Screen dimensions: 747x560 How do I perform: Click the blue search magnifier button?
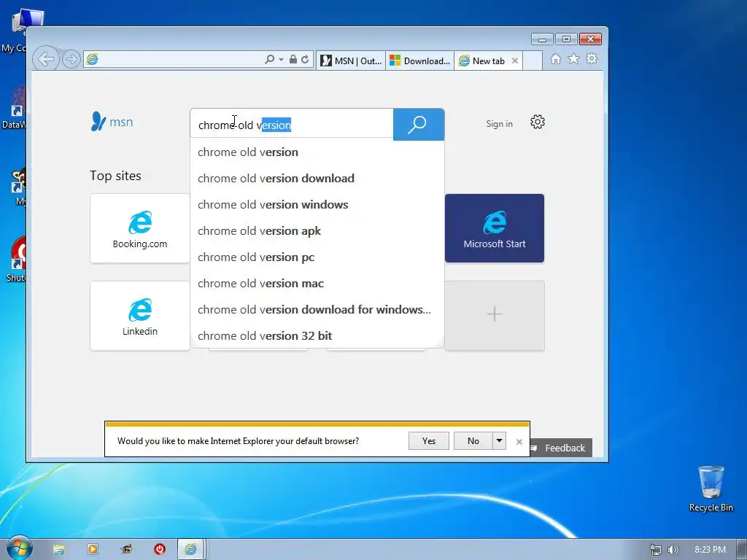pyautogui.click(x=419, y=124)
